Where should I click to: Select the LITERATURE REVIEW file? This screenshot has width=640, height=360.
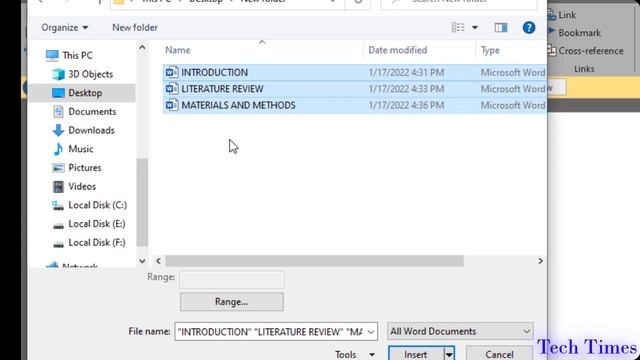pyautogui.click(x=222, y=89)
